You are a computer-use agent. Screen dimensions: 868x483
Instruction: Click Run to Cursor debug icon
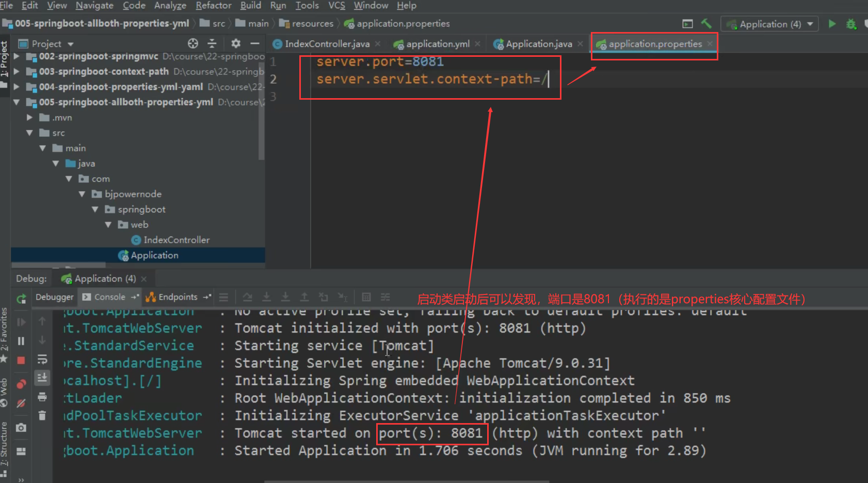342,297
